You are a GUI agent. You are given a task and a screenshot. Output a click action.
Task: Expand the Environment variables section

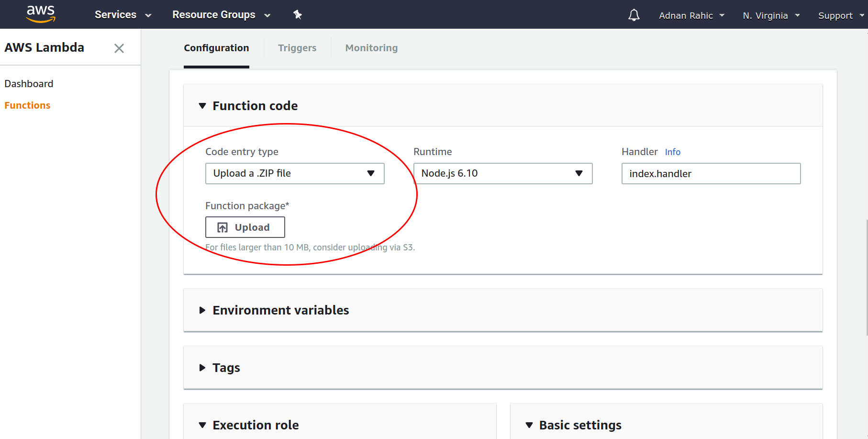(x=202, y=310)
